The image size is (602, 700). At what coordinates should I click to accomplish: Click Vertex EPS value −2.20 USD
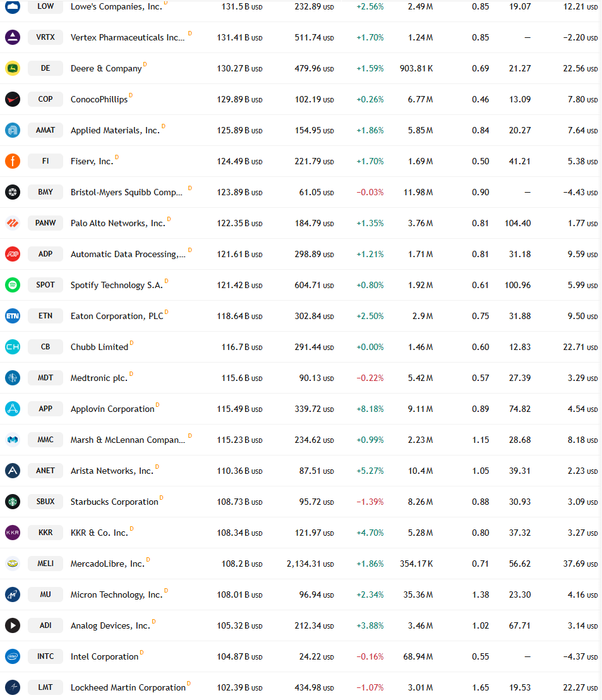(580, 37)
